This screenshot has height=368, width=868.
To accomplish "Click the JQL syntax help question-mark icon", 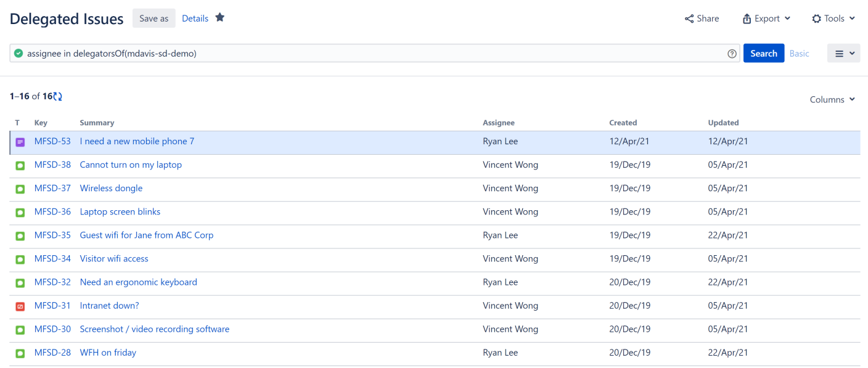I will [x=732, y=54].
